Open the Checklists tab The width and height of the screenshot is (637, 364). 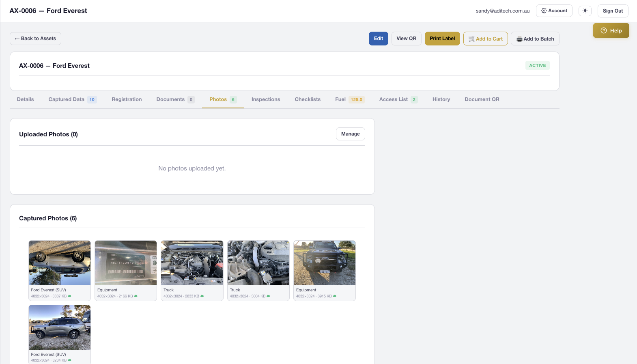[308, 99]
